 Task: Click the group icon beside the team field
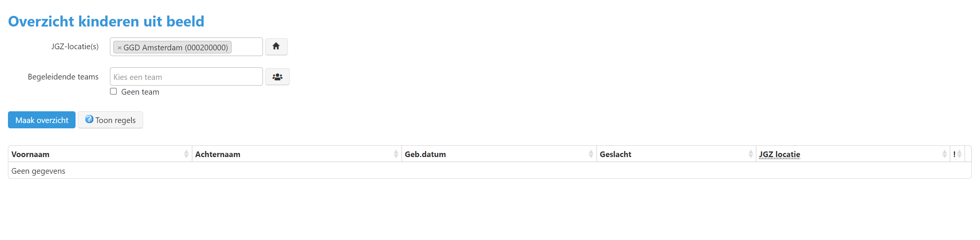coord(277,77)
